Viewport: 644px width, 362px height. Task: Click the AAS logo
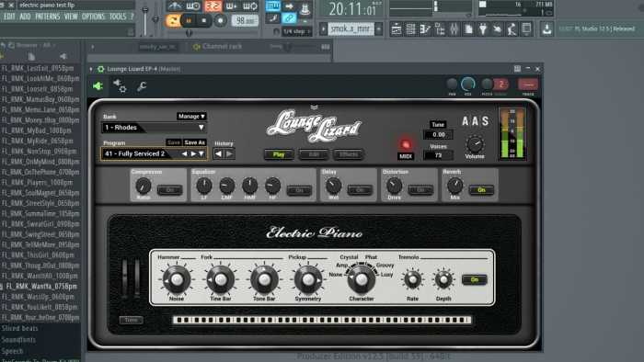tap(476, 121)
